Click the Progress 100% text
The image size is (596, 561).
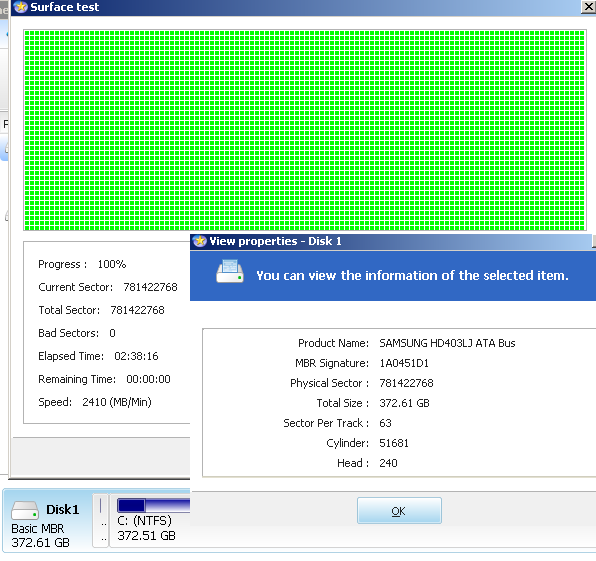pos(82,264)
